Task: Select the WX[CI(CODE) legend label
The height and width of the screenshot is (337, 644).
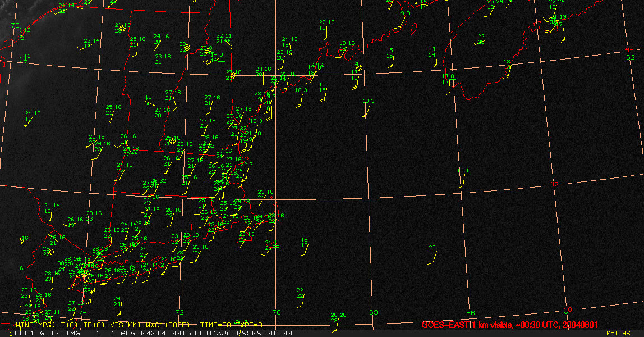Action: click(168, 325)
